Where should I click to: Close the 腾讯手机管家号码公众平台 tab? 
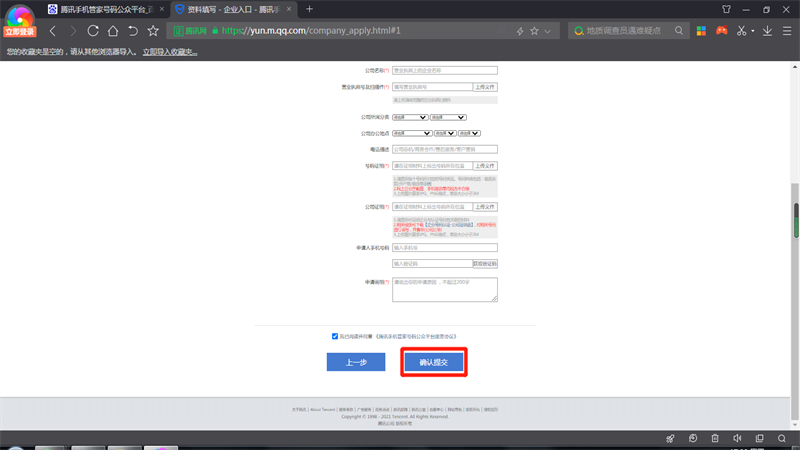coord(162,9)
